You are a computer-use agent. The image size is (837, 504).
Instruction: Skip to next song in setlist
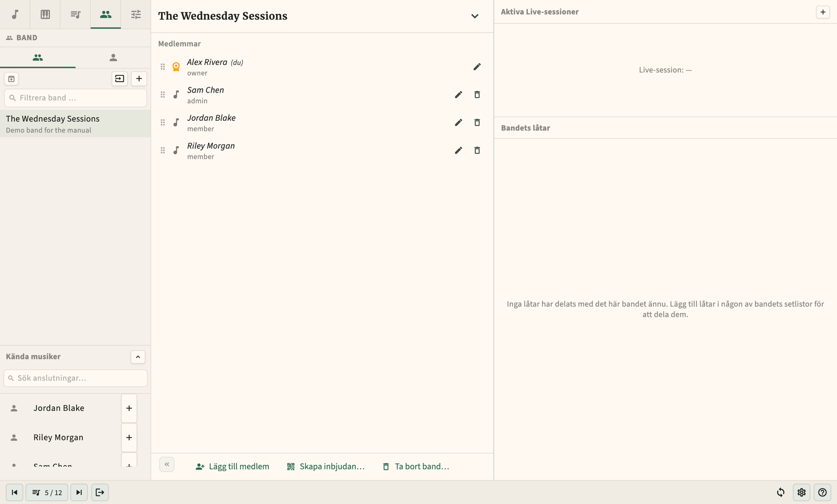[x=79, y=492]
